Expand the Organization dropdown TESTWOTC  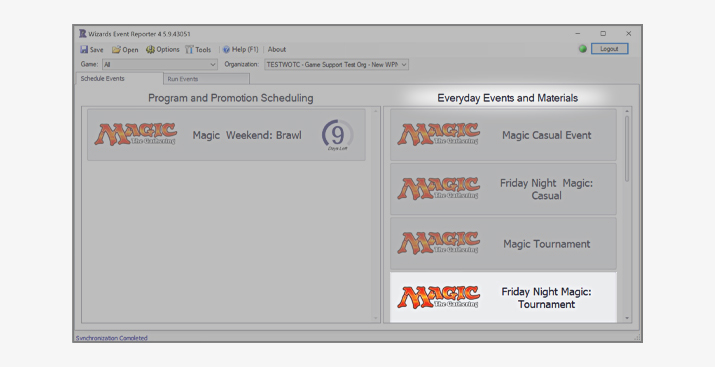(337, 64)
